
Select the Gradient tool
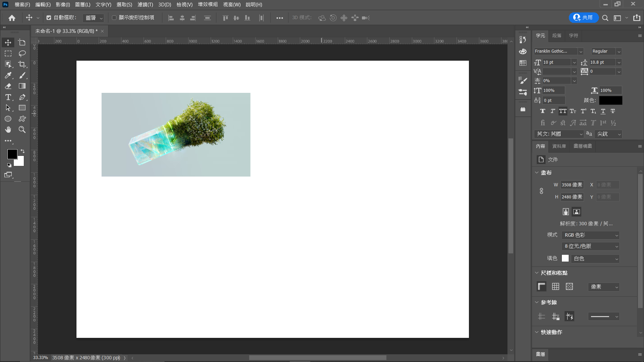pyautogui.click(x=22, y=86)
